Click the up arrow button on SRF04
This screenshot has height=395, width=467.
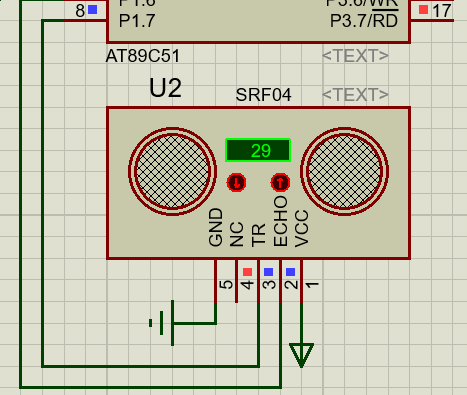coord(280,182)
